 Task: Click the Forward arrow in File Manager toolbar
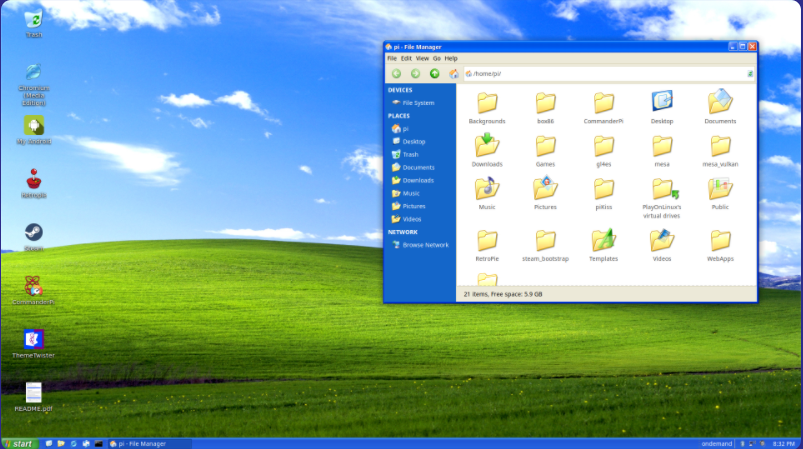[x=415, y=73]
